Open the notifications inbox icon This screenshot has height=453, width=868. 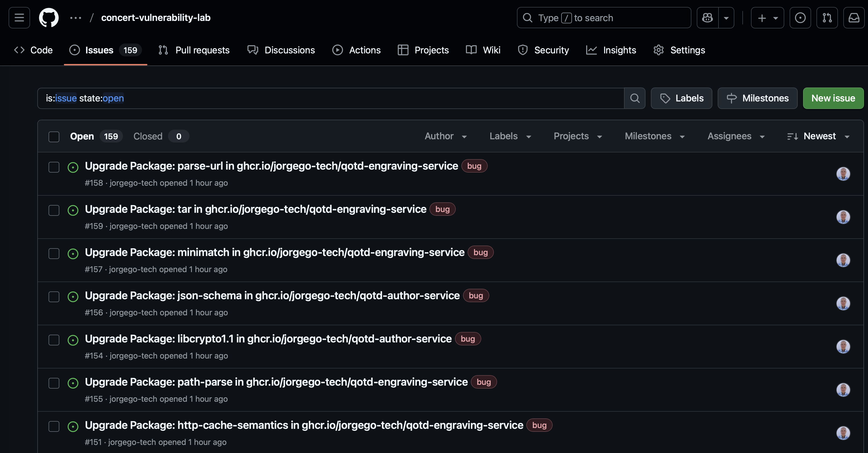[854, 17]
